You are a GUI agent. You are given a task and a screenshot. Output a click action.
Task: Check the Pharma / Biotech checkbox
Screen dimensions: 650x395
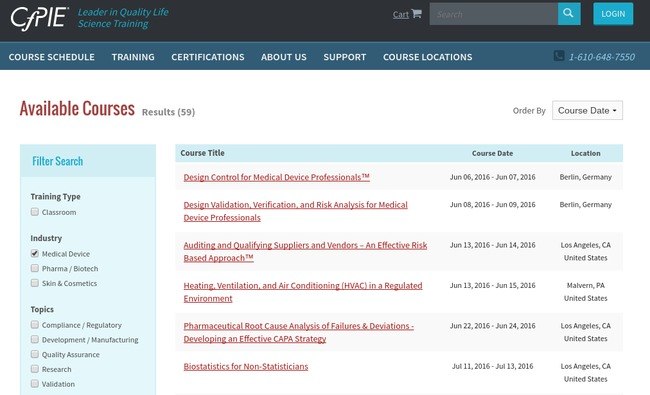coord(35,268)
